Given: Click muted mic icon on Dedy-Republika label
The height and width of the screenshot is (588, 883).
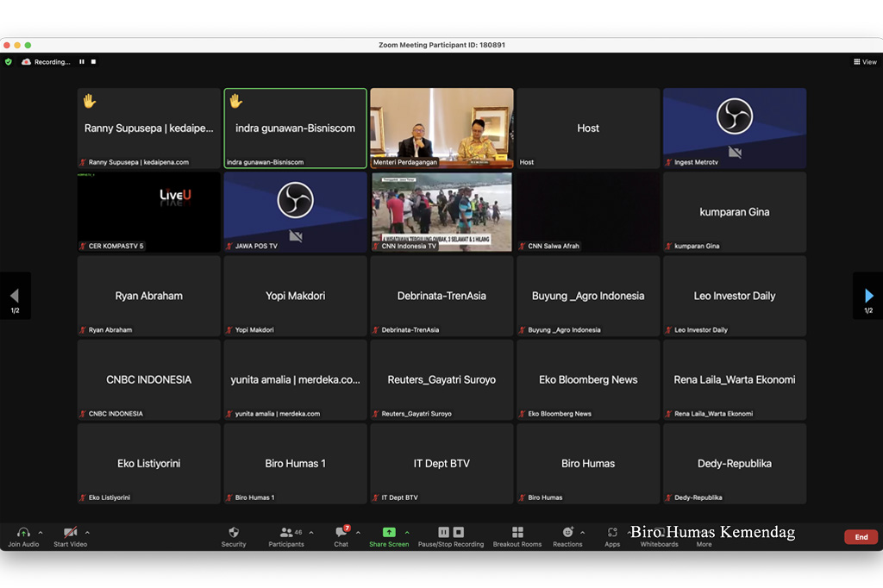Looking at the screenshot, I should [x=668, y=497].
